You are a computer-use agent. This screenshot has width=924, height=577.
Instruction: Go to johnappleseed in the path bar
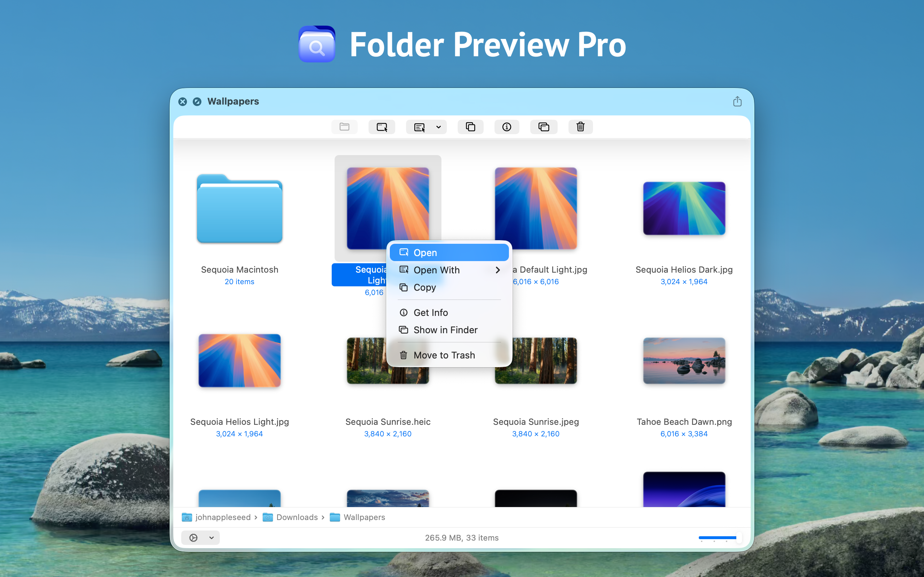pyautogui.click(x=223, y=517)
